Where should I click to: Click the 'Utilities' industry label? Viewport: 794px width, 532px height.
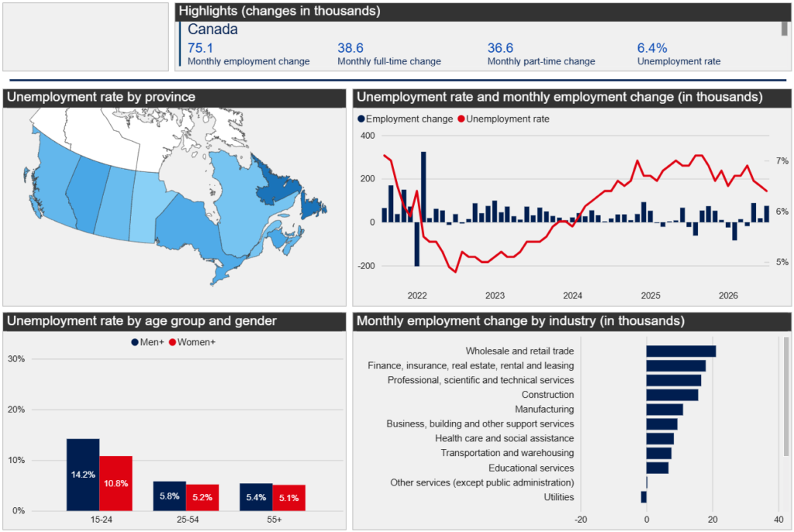click(559, 498)
